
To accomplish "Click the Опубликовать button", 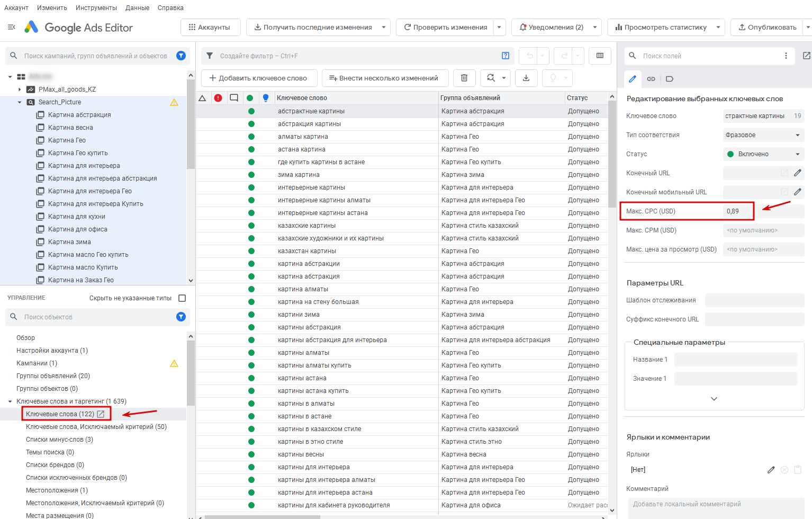I will click(x=767, y=27).
